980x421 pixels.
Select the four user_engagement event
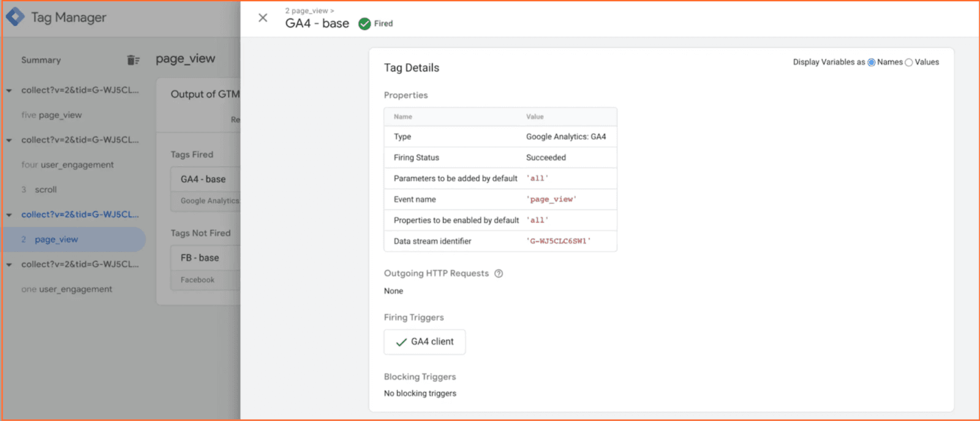pos(67,165)
